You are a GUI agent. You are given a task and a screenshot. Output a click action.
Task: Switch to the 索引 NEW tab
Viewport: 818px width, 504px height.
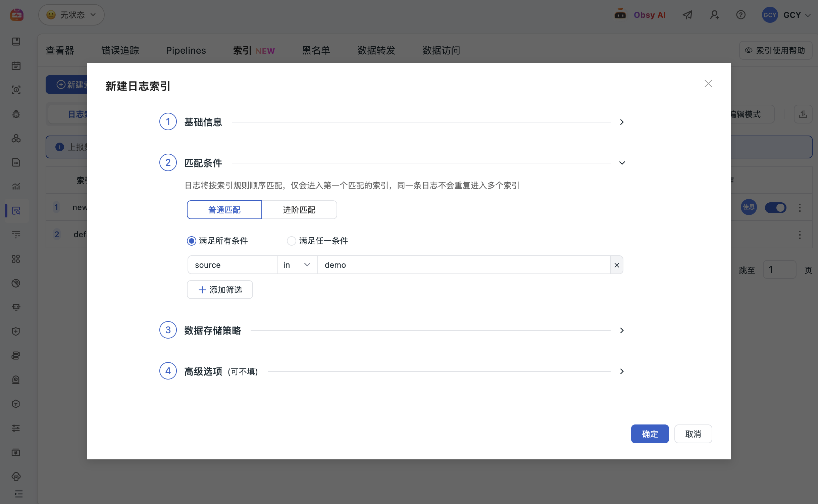pyautogui.click(x=254, y=50)
